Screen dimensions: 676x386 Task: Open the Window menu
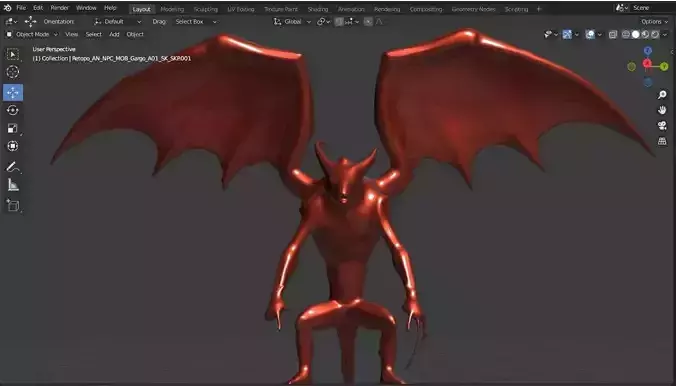click(x=86, y=8)
